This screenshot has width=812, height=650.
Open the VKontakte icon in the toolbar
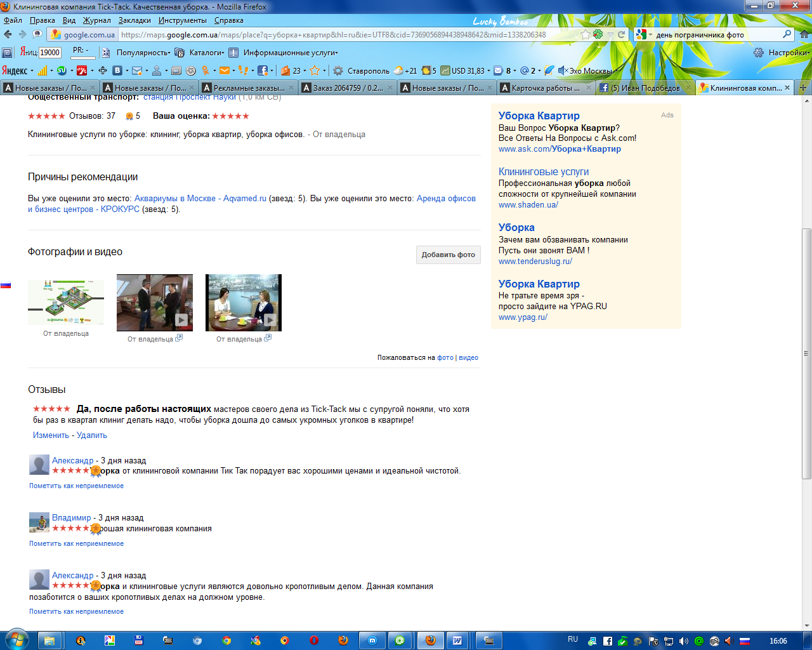(x=117, y=70)
